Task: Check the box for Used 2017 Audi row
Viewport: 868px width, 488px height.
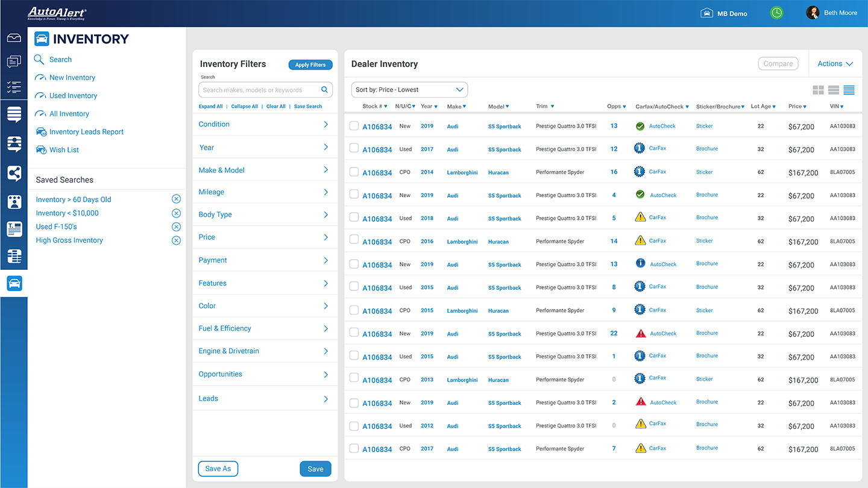Action: (354, 149)
